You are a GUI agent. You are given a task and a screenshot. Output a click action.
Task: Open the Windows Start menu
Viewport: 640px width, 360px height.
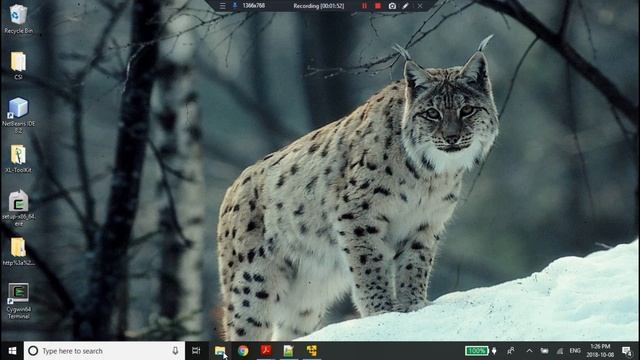pyautogui.click(x=12, y=351)
